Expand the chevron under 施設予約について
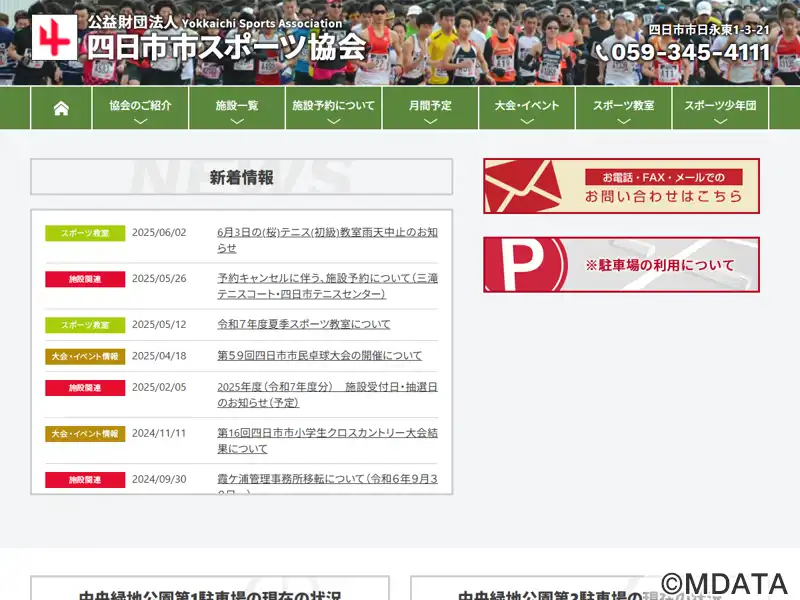 pos(333,121)
